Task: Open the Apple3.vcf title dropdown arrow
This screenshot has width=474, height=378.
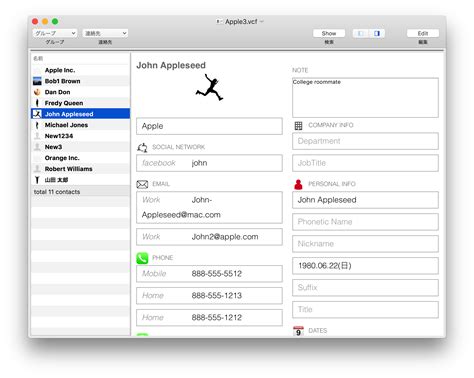Action: tap(262, 22)
